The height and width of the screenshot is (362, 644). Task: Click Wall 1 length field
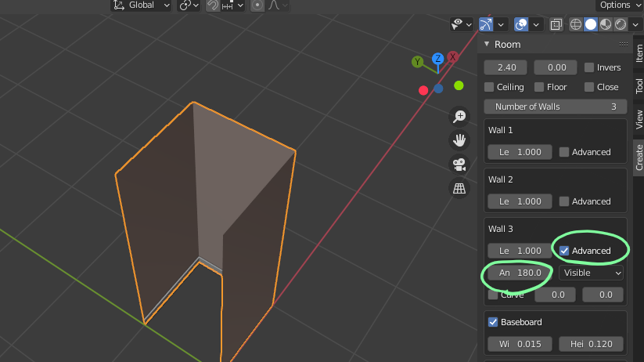pos(520,152)
